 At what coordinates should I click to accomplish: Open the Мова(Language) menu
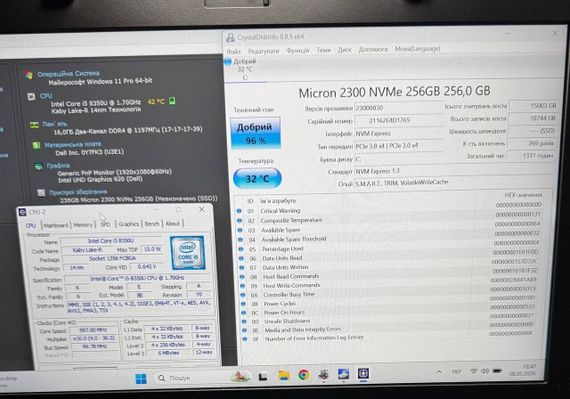coord(417,48)
